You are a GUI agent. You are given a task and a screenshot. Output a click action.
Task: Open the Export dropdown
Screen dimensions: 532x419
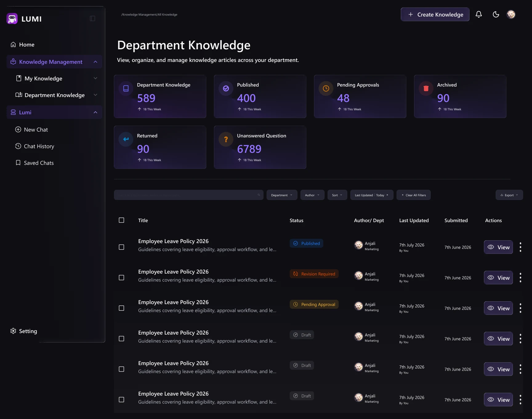[509, 195]
